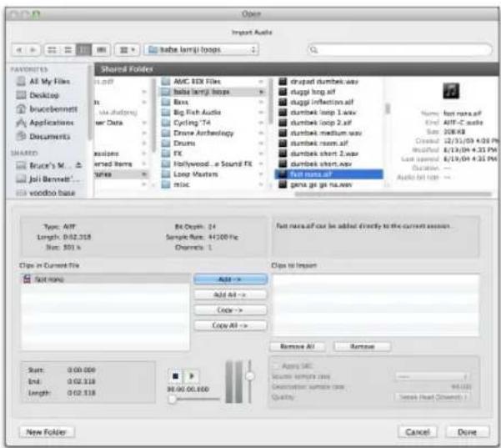Click the Remove button
This screenshot has height=448, width=501.
click(x=362, y=346)
